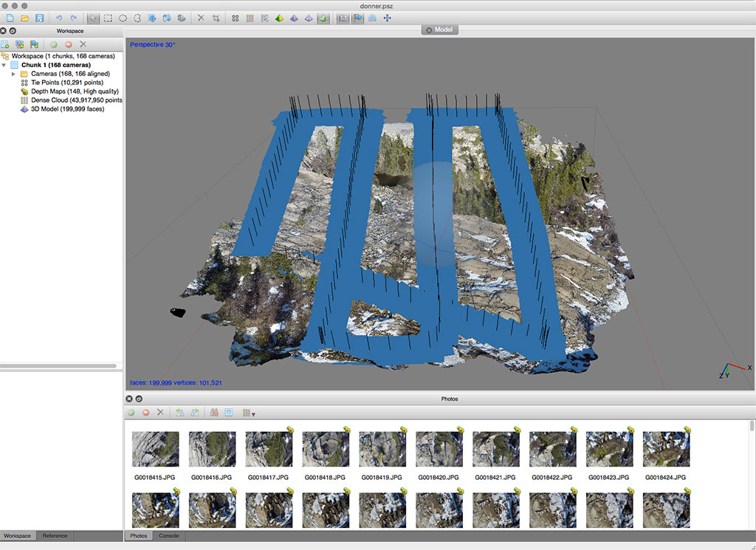Expand the Cameras folder in workspace tree
Image resolution: width=756 pixels, height=550 pixels.
[x=13, y=74]
